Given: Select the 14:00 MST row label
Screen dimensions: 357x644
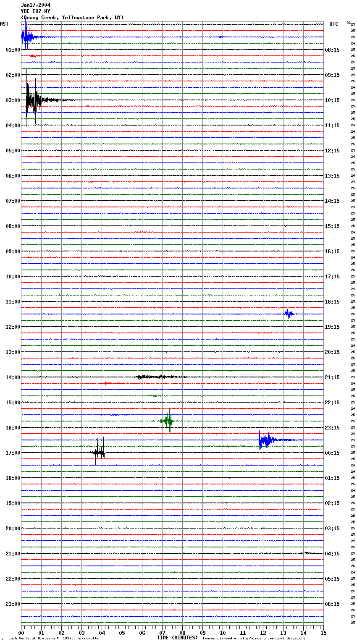Looking at the screenshot, I should 13,377.
